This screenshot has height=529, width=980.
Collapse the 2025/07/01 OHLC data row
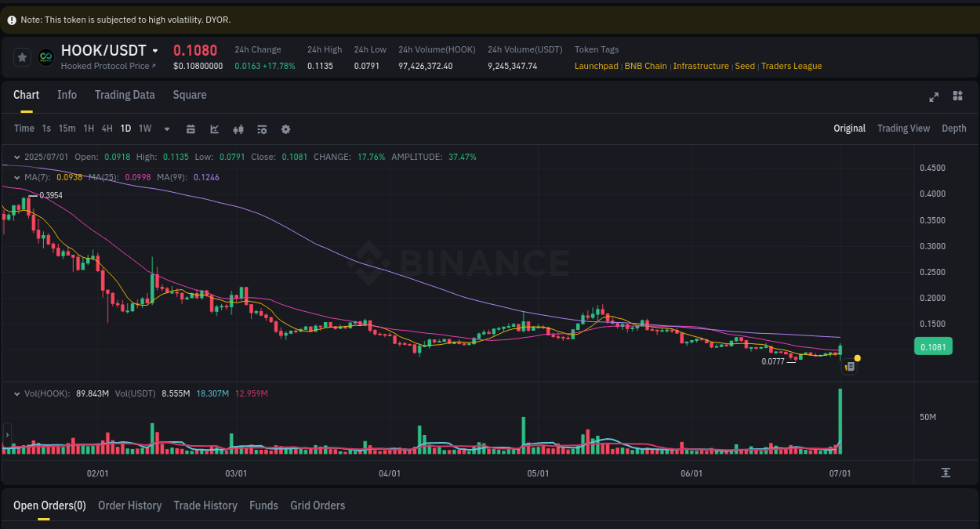pos(16,157)
